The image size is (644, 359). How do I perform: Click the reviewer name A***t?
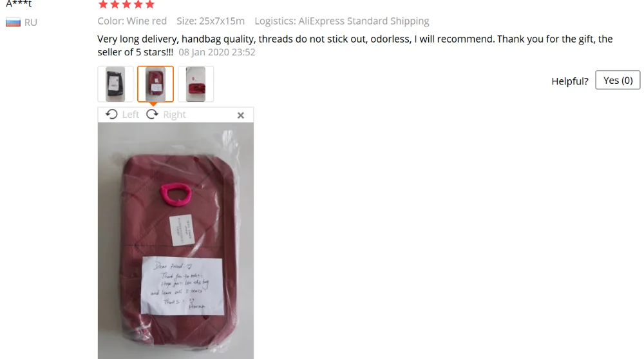pos(19,4)
